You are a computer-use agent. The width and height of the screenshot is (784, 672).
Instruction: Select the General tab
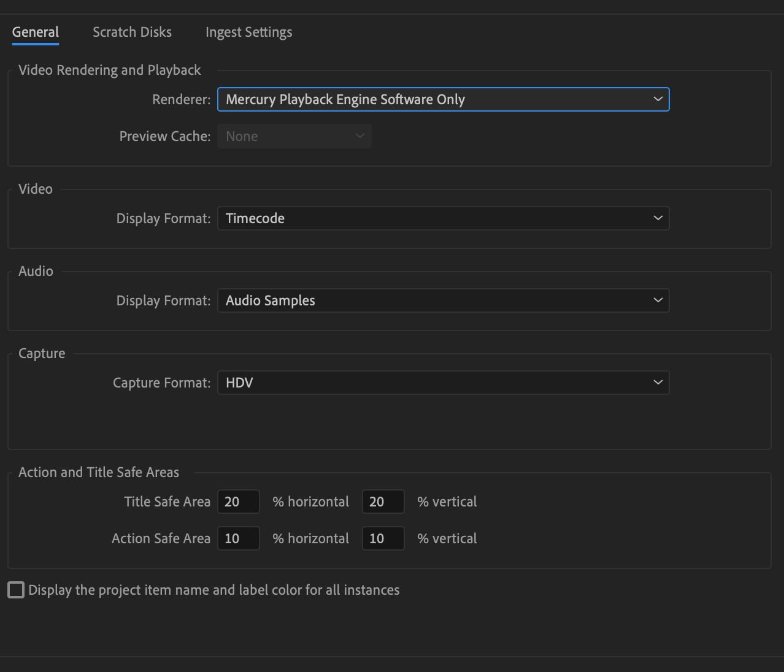35,32
